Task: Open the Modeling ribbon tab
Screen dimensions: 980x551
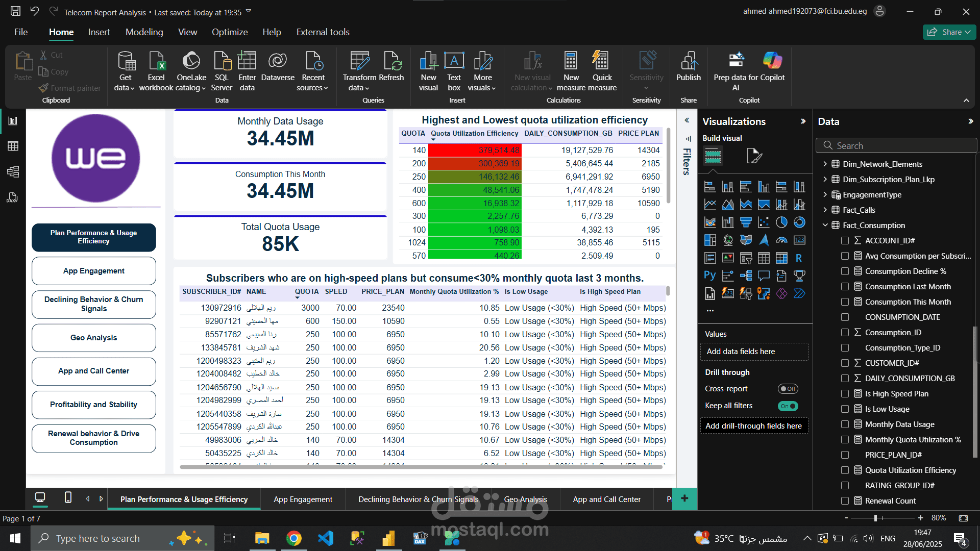Action: 144,32
